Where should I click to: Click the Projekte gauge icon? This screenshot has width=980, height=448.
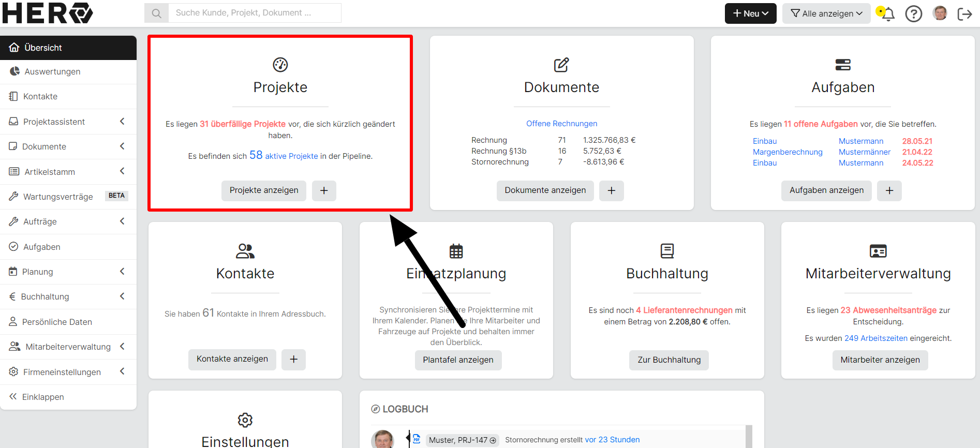click(280, 65)
